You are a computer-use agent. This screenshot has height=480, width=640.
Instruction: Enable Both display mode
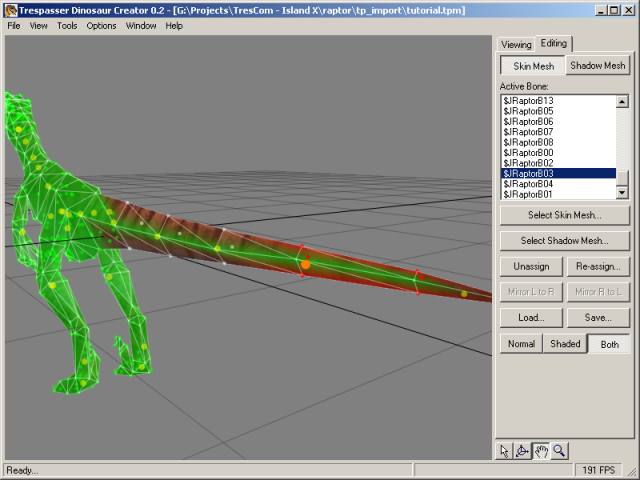coord(609,344)
